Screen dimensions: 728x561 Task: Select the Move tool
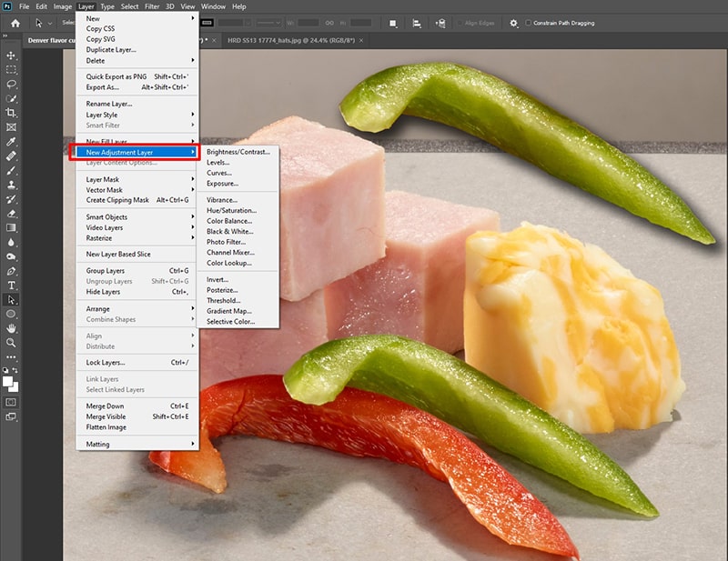[11, 55]
